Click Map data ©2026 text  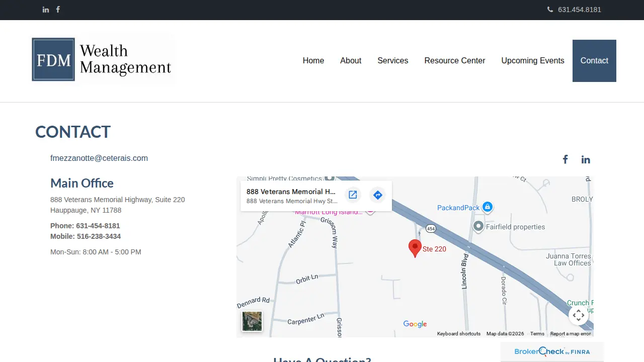tap(505, 334)
